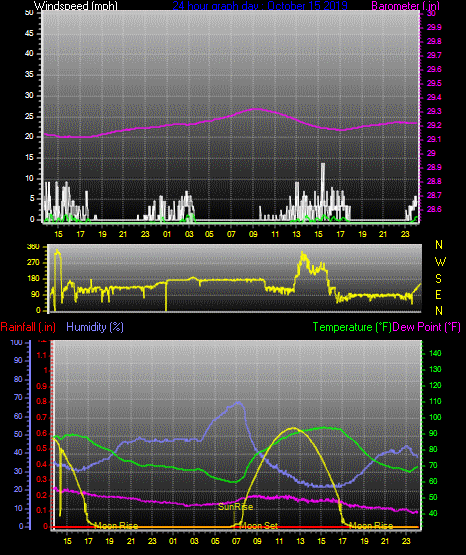Click the 45 windspeed axis value

(x=29, y=33)
